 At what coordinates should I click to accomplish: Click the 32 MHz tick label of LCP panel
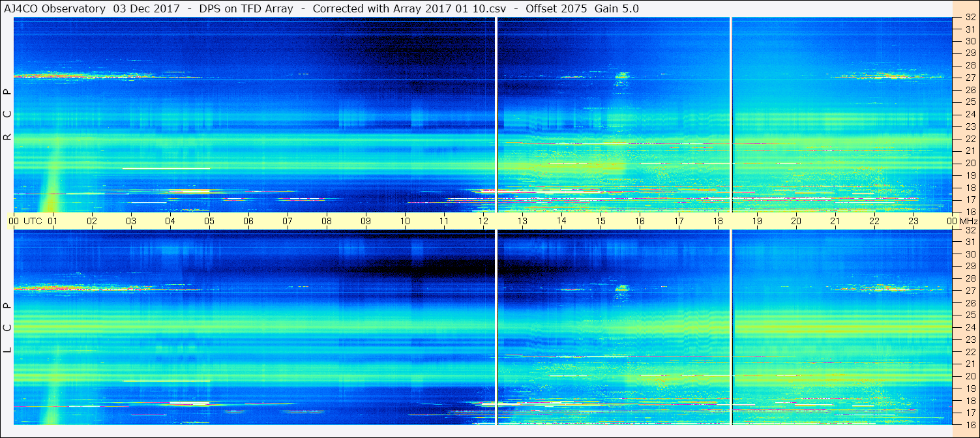tap(970, 230)
